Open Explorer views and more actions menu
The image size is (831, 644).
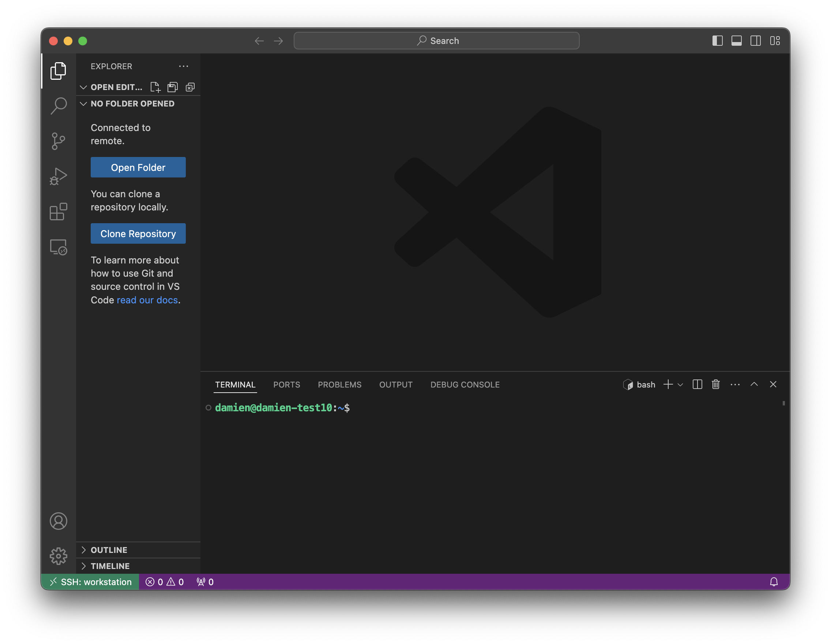tap(184, 66)
